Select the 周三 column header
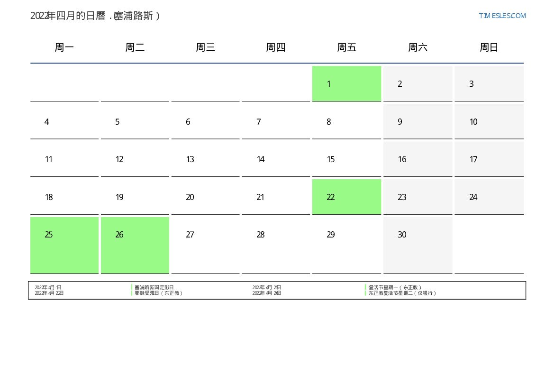Screen dimensions: 554x392 205,47
